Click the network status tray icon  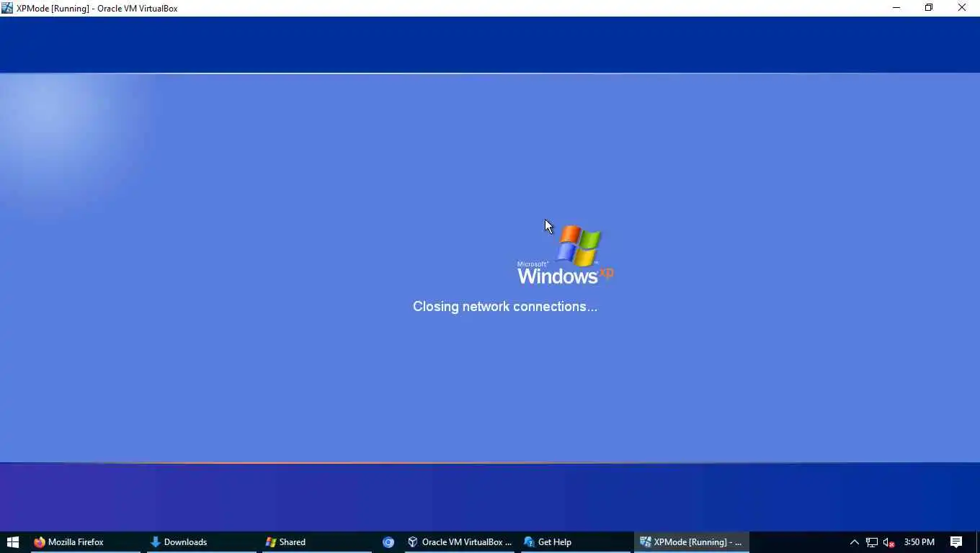[872, 542]
